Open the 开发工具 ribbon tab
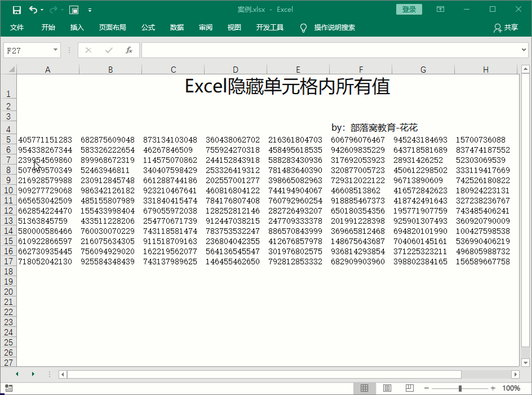 270,28
